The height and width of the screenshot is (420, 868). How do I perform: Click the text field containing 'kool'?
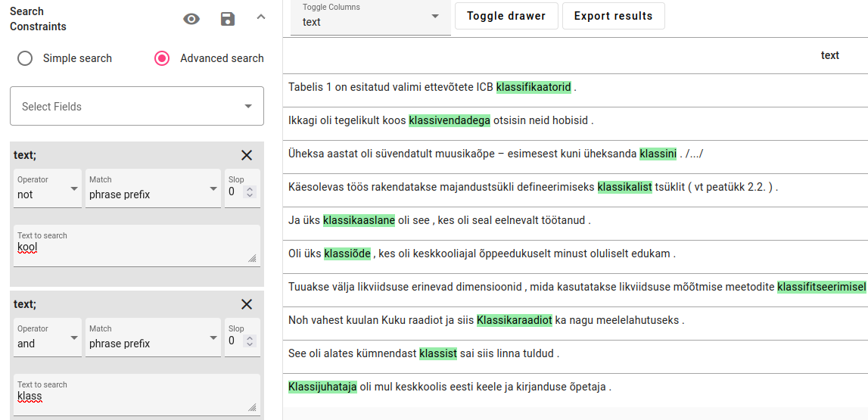point(137,248)
